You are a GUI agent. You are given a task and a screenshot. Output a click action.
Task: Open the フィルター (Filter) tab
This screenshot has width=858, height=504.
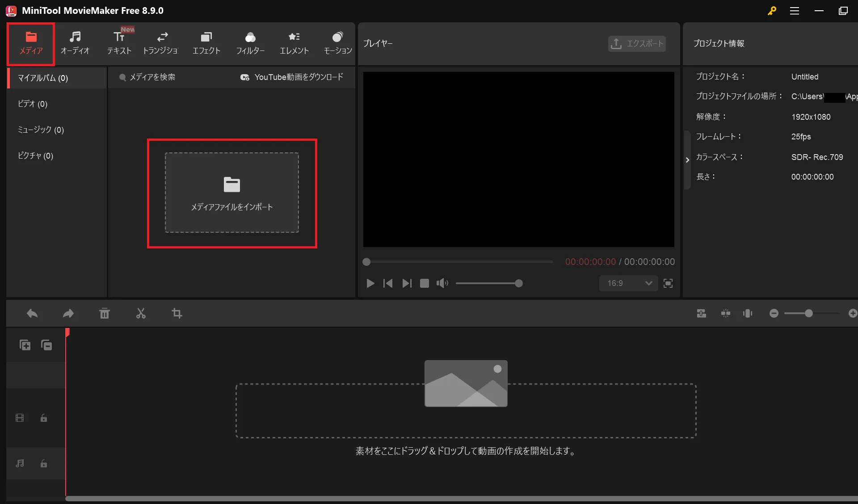[x=250, y=43]
